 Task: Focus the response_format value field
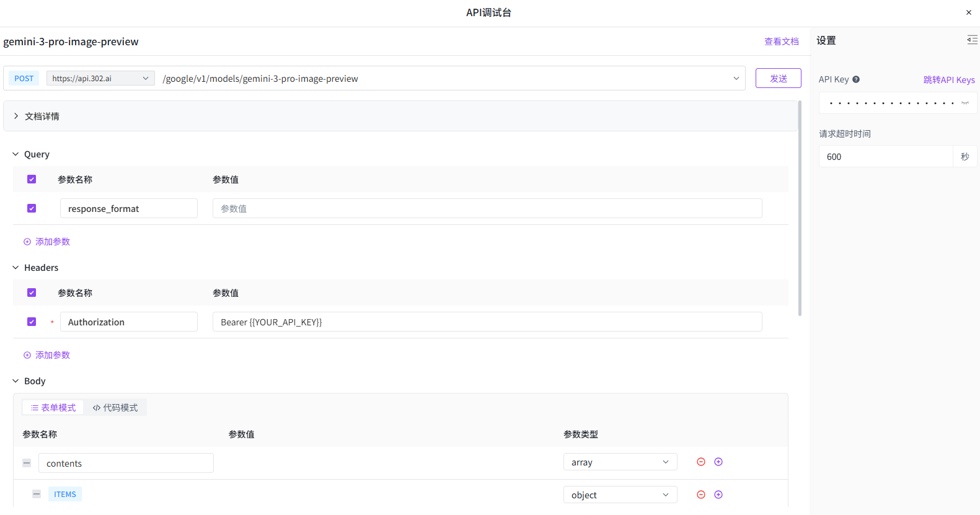coord(487,208)
